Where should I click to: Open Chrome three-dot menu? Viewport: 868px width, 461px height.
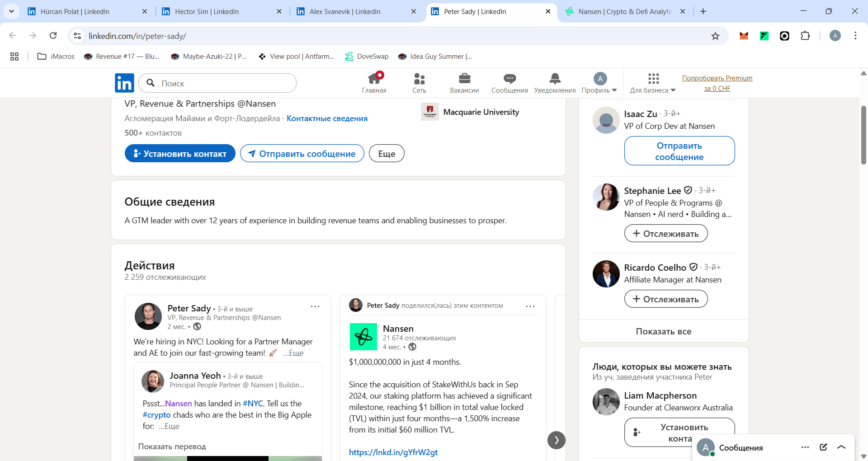(x=855, y=36)
